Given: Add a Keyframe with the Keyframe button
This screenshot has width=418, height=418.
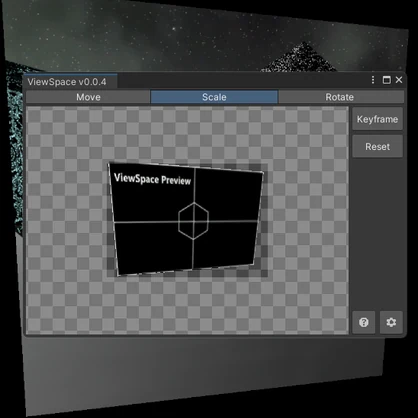Looking at the screenshot, I should [x=377, y=119].
